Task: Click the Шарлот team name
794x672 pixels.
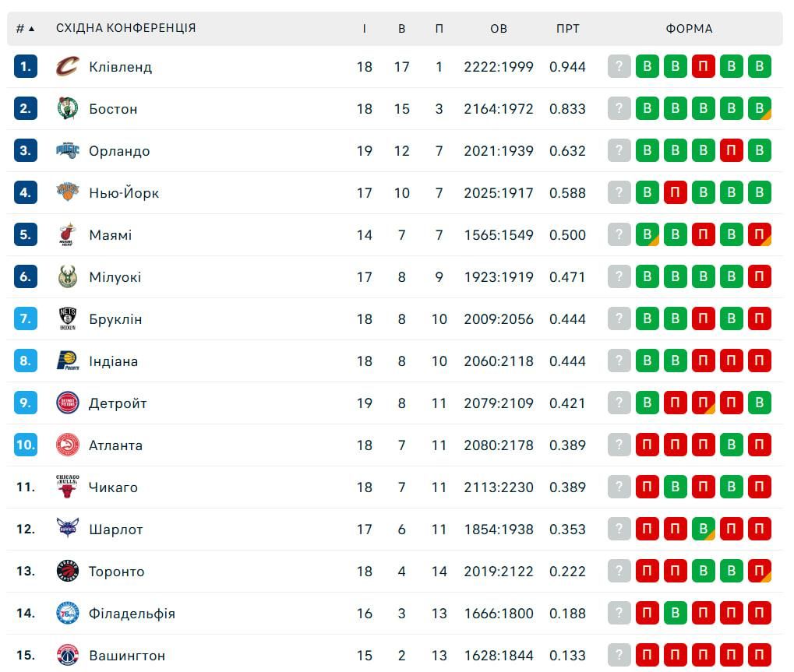Action: pos(115,530)
